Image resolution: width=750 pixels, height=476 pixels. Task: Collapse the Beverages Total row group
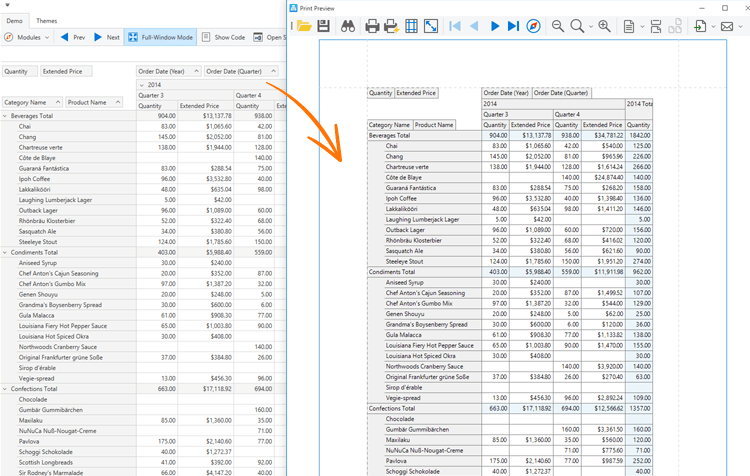tap(5, 116)
